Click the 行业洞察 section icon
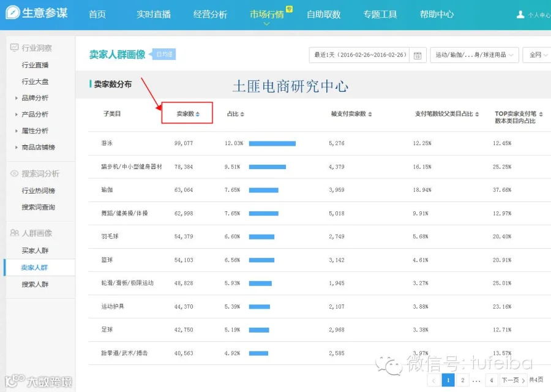 point(15,47)
